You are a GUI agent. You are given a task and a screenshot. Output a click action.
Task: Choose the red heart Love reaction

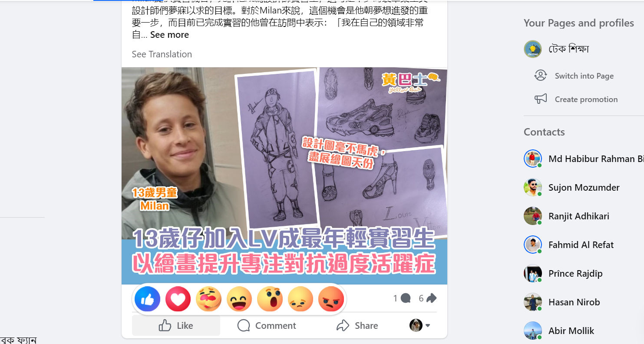pyautogui.click(x=178, y=299)
